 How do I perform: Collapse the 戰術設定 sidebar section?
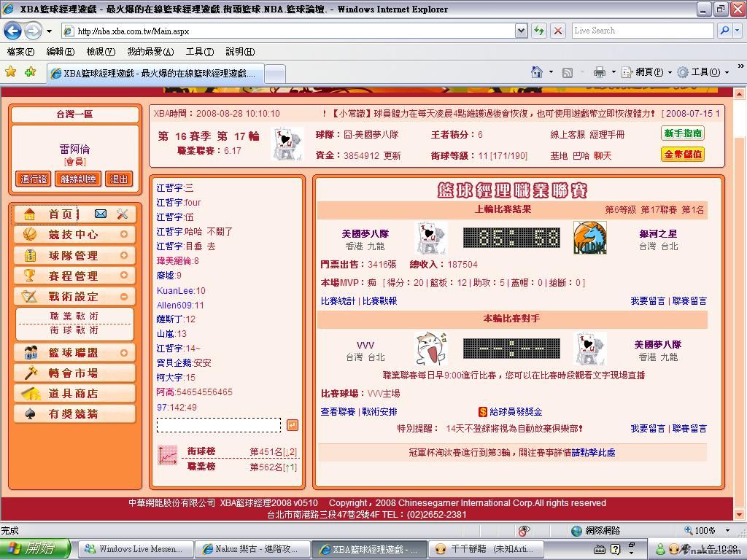[x=124, y=296]
